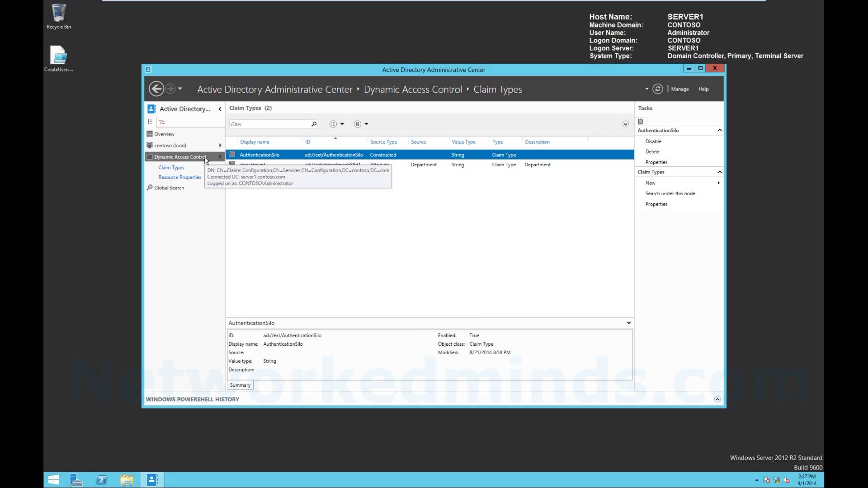Viewport: 868px width, 488px height.
Task: Open the saved queries dropdown arrow
Action: click(367, 124)
